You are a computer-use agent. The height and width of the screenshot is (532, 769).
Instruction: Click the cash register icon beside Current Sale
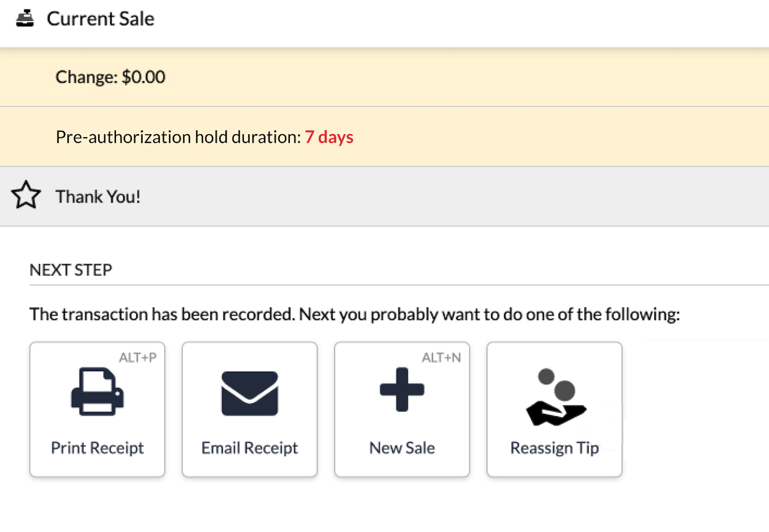25,18
